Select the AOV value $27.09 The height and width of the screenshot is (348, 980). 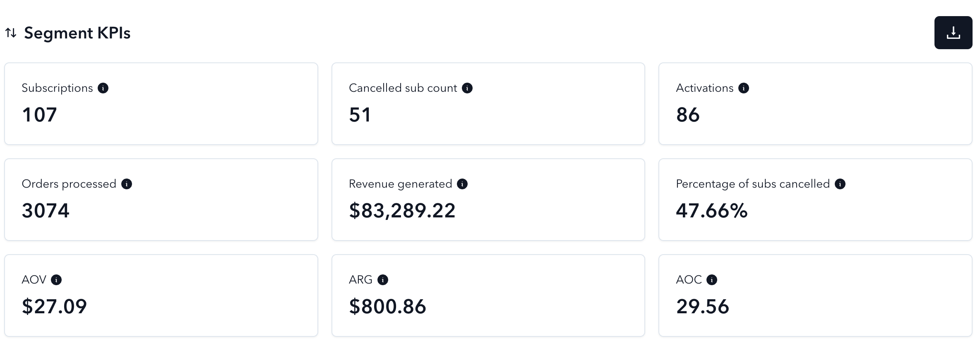pyautogui.click(x=54, y=306)
